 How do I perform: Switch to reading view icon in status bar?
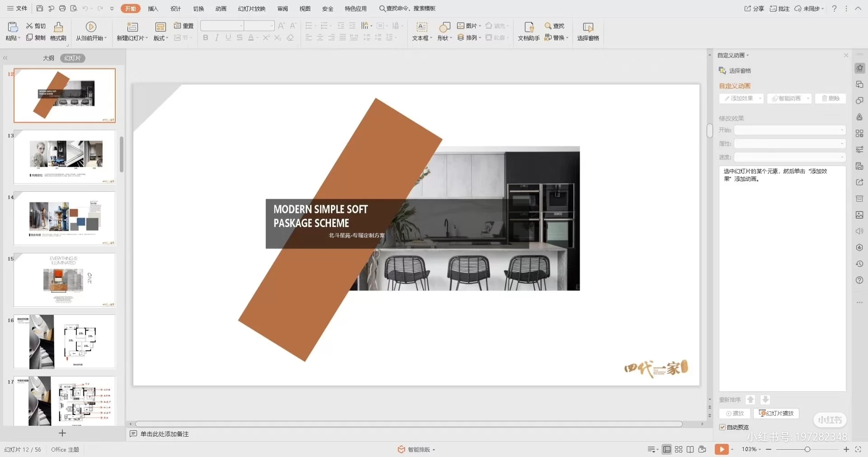pos(690,449)
